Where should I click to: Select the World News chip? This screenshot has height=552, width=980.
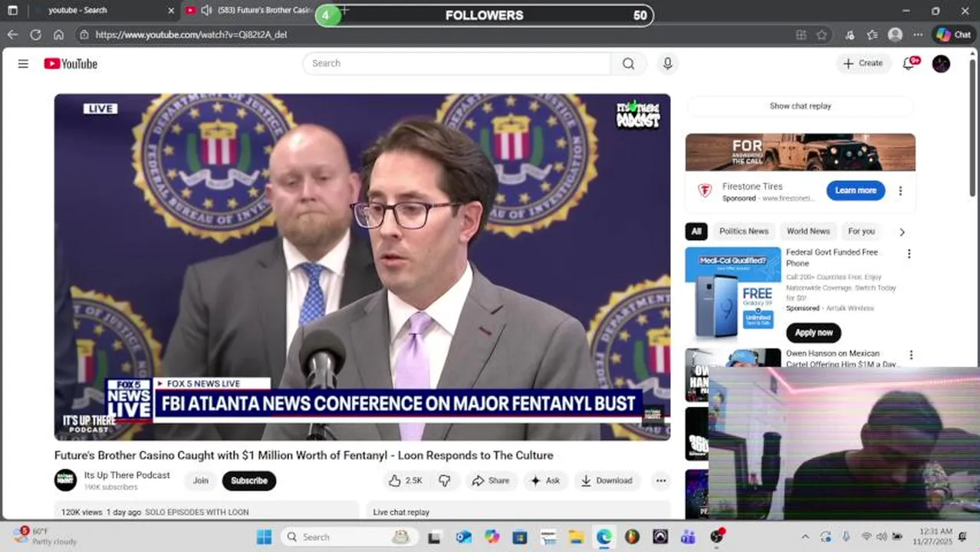click(x=807, y=231)
